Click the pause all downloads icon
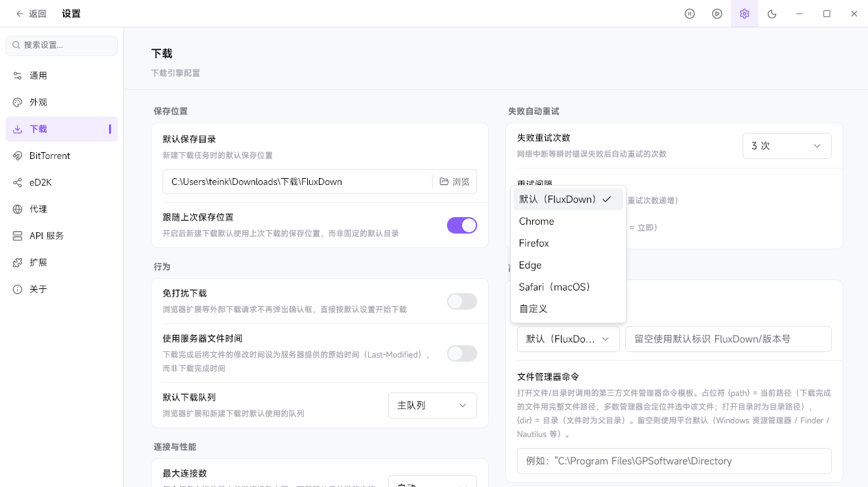This screenshot has width=868, height=487. coord(690,14)
